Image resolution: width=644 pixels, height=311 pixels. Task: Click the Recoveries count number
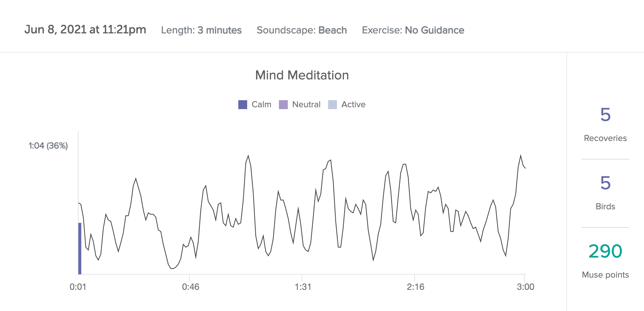605,115
